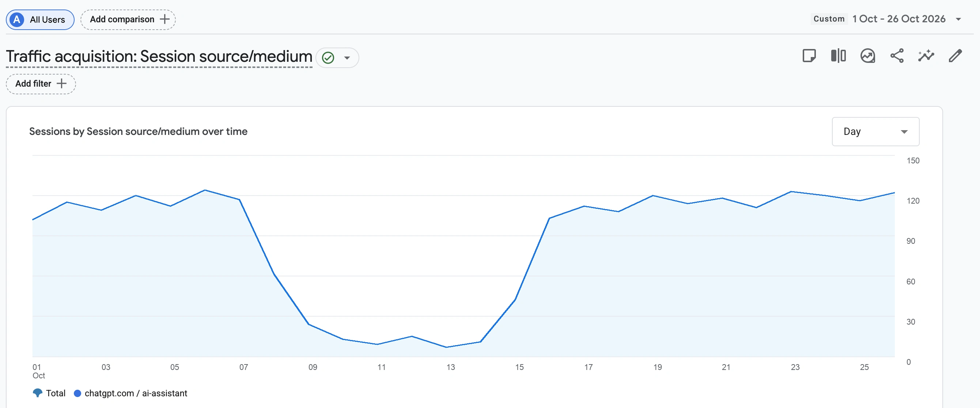Open the annotations note icon
980x408 pixels.
pos(809,56)
